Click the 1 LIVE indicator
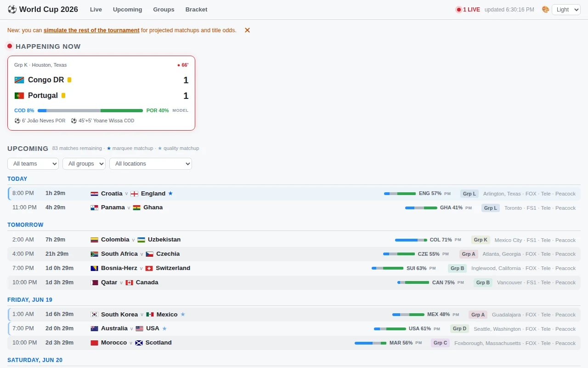The height and width of the screenshot is (368, 588). [468, 10]
